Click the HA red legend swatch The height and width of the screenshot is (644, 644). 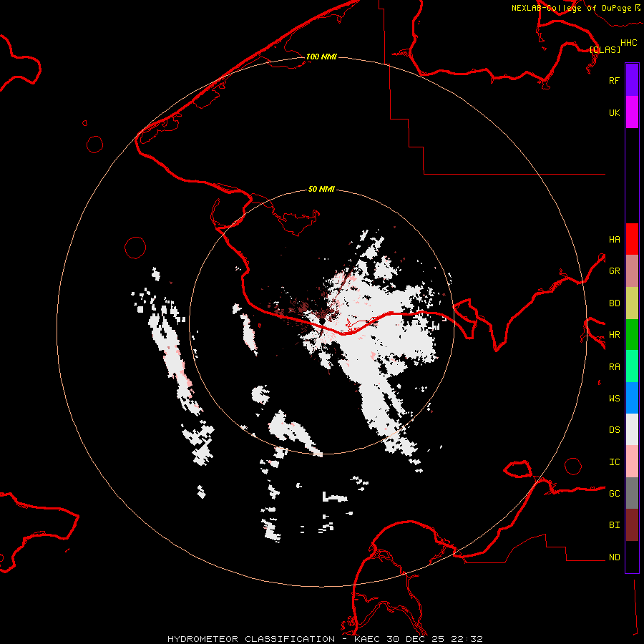coord(632,239)
